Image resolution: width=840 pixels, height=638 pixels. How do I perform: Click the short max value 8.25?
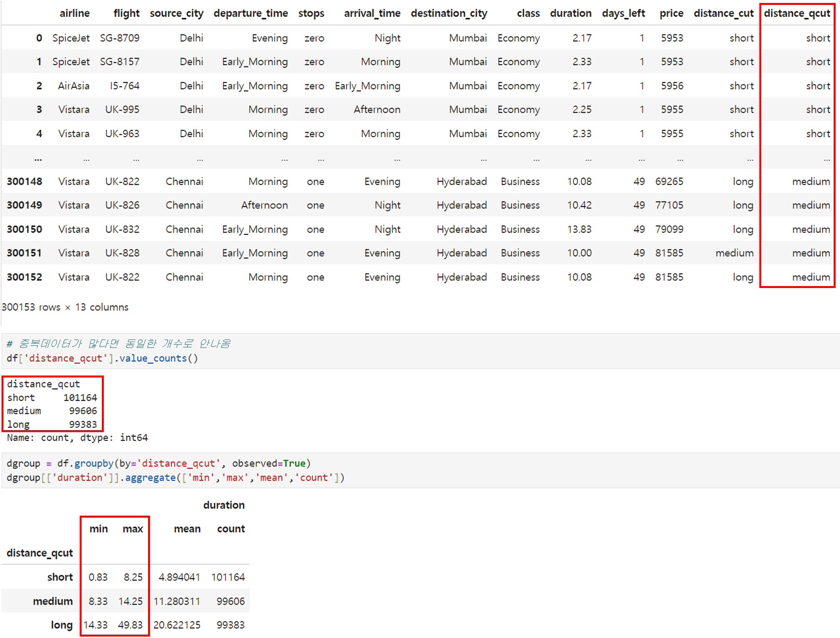point(133,577)
